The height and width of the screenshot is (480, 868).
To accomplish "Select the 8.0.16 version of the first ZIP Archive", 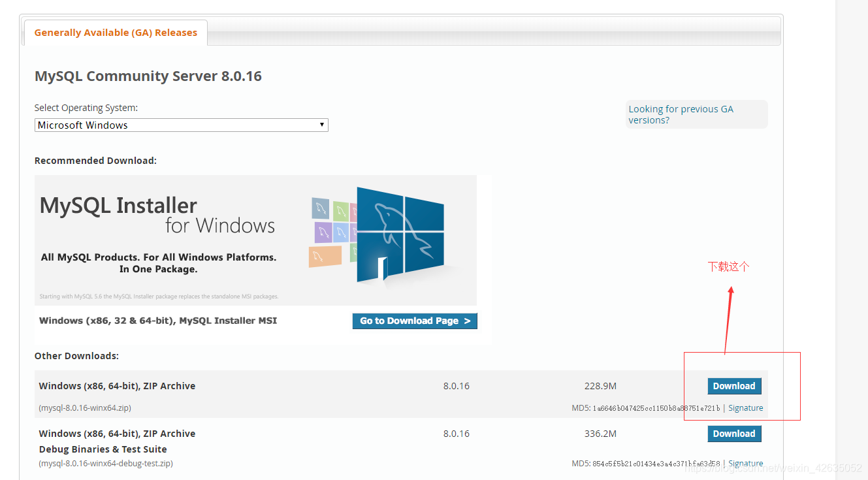I will tap(457, 386).
